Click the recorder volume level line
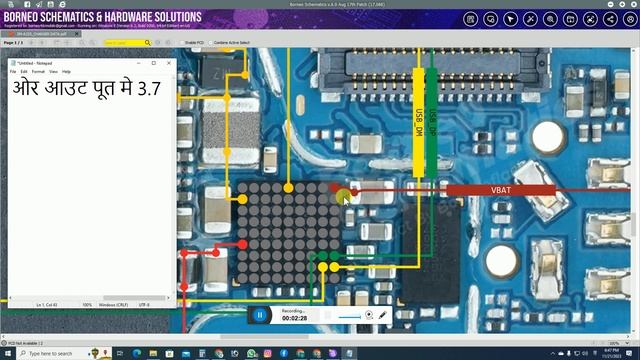 tap(350, 317)
